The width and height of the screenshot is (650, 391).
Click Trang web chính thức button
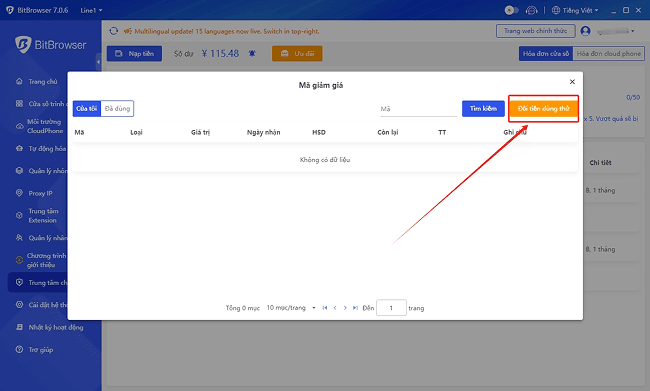(x=536, y=31)
